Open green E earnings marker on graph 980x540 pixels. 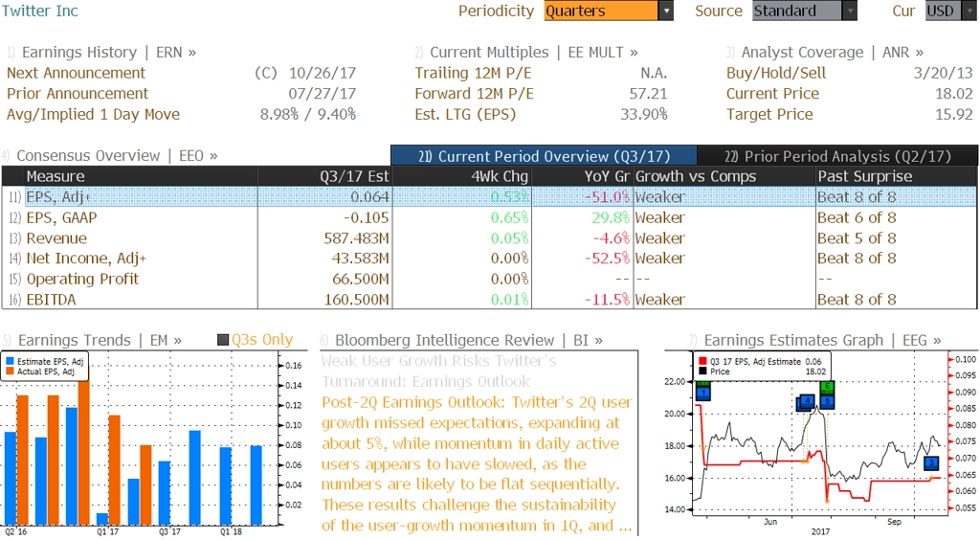pos(827,387)
